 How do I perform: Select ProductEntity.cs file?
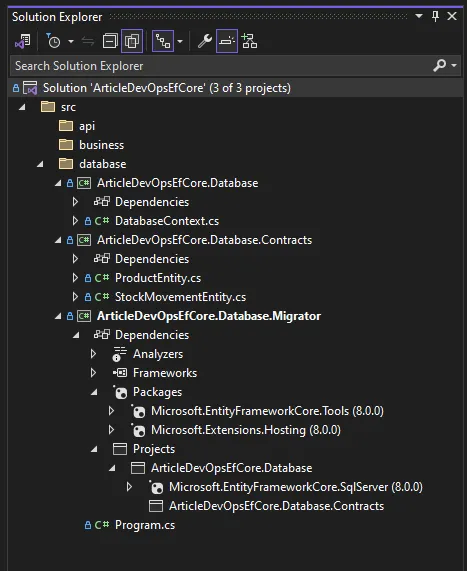(x=158, y=278)
